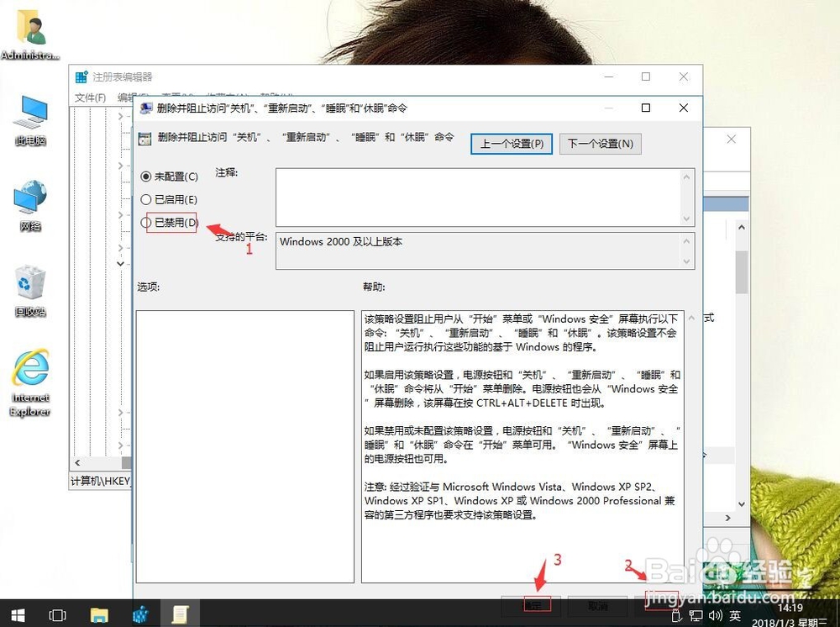Screen dimensions: 840x627
Task: Click the 上一个设置(P) button
Action: (511, 144)
